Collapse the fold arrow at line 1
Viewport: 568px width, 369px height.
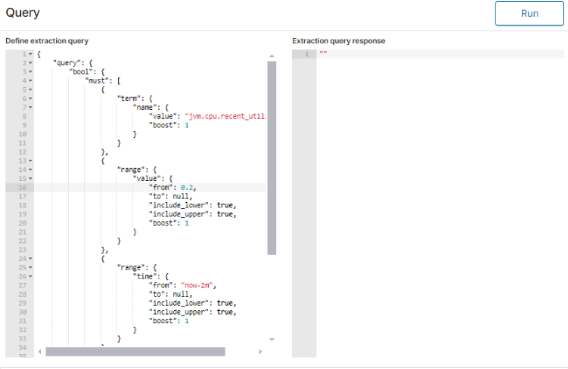[x=30, y=54]
